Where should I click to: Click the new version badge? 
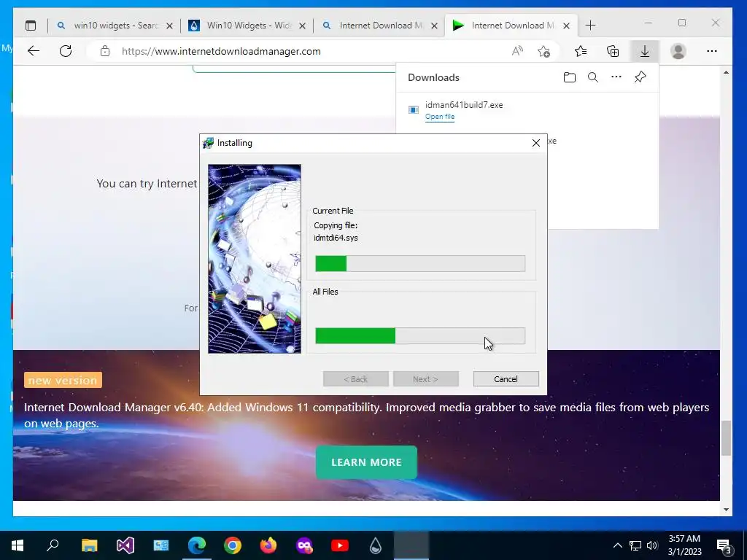coord(63,380)
